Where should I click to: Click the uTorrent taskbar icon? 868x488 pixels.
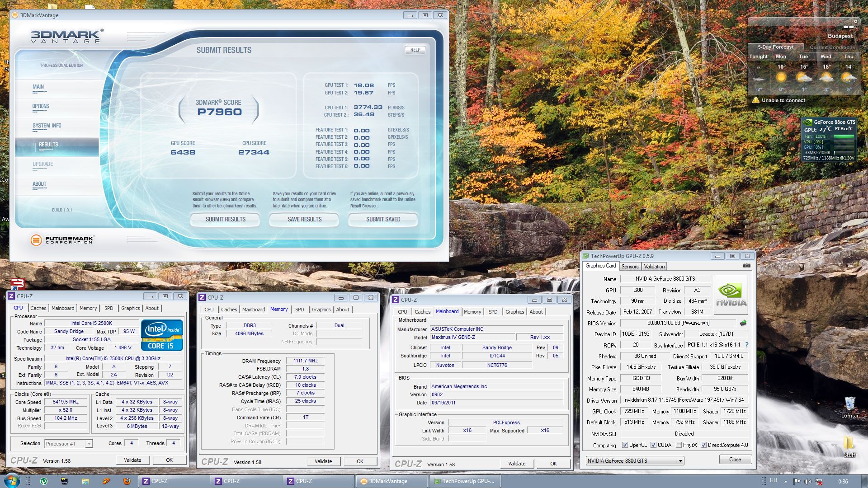coord(44,481)
